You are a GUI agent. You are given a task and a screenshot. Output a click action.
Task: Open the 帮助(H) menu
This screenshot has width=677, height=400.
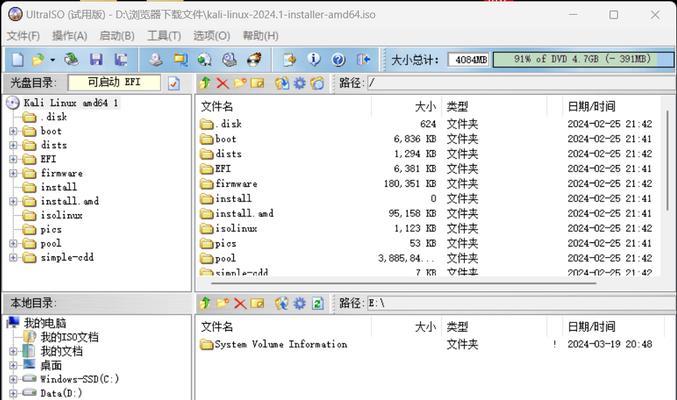click(260, 36)
